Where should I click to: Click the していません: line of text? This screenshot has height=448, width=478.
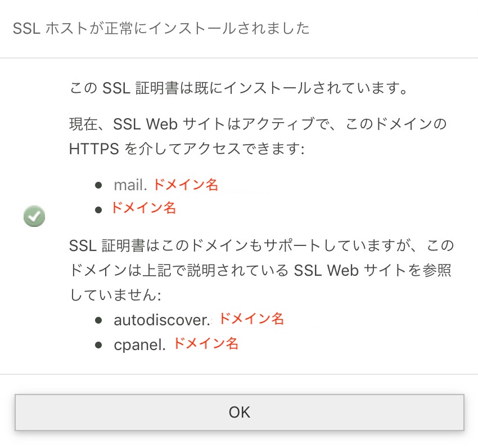click(x=115, y=295)
